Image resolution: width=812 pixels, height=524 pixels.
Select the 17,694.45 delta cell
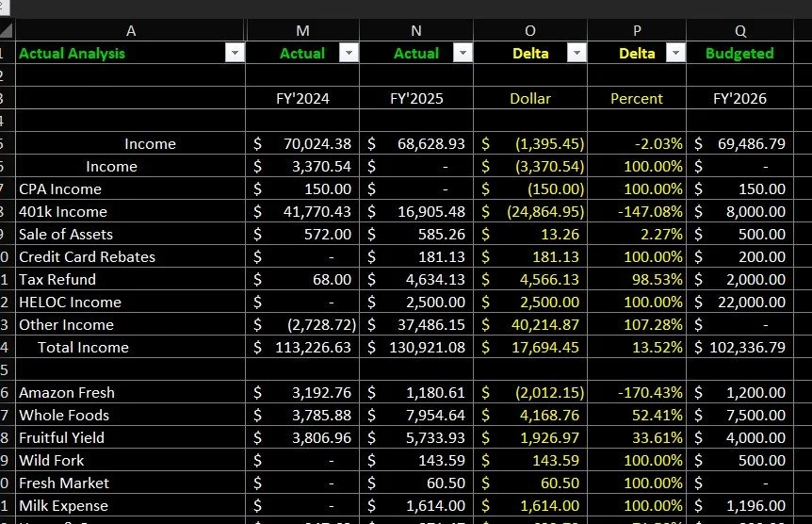(530, 347)
